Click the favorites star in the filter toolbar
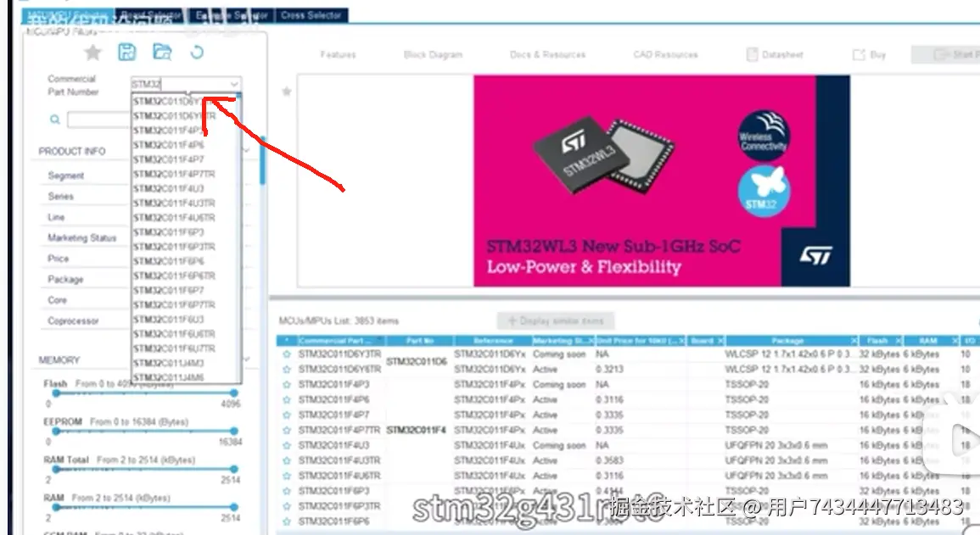Screen dimensions: 980x535 coord(92,53)
